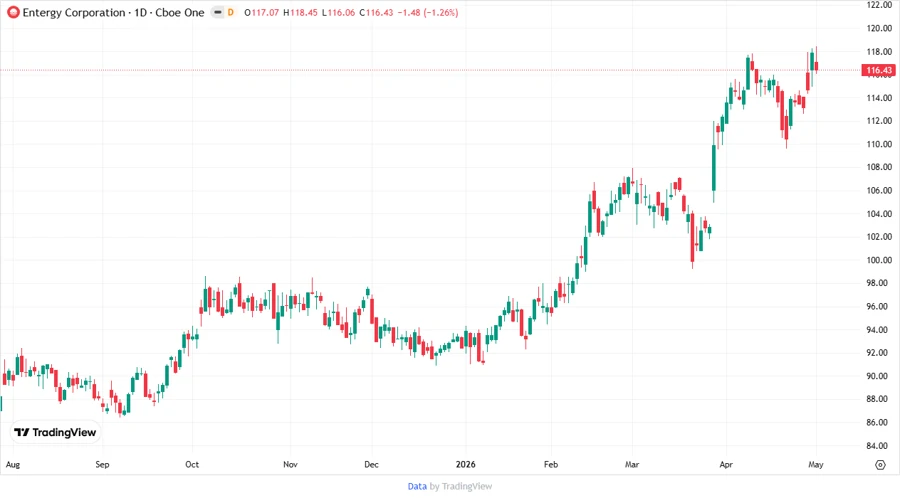Click the Apr label on time axis
The height and width of the screenshot is (498, 900).
point(726,465)
